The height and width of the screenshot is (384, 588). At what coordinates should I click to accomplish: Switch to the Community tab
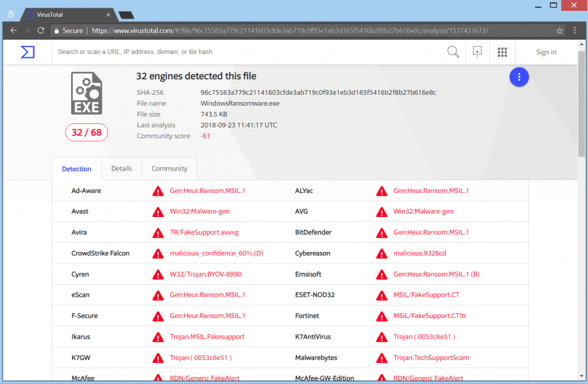click(169, 168)
